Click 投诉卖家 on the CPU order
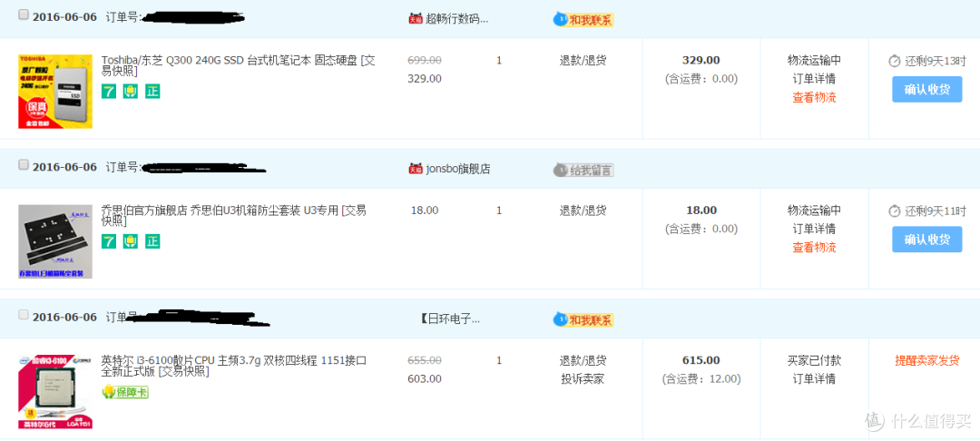Image resolution: width=980 pixels, height=441 pixels. click(x=583, y=379)
